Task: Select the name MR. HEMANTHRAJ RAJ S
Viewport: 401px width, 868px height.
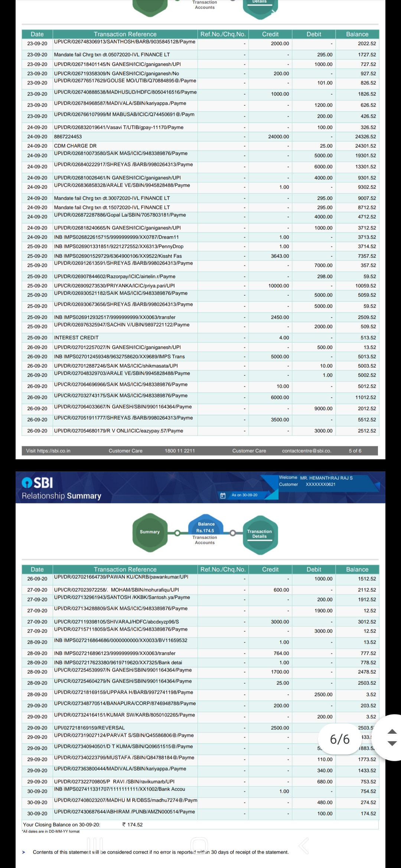Action: (326, 478)
